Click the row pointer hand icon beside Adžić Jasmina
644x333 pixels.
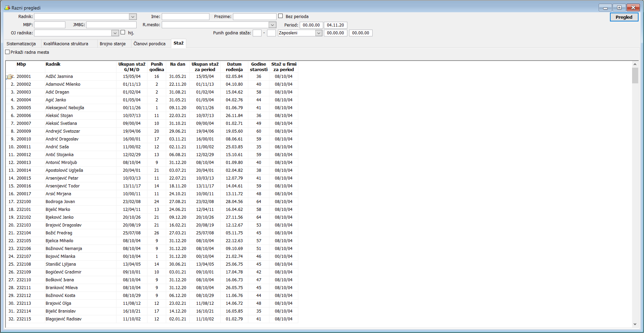click(x=10, y=77)
